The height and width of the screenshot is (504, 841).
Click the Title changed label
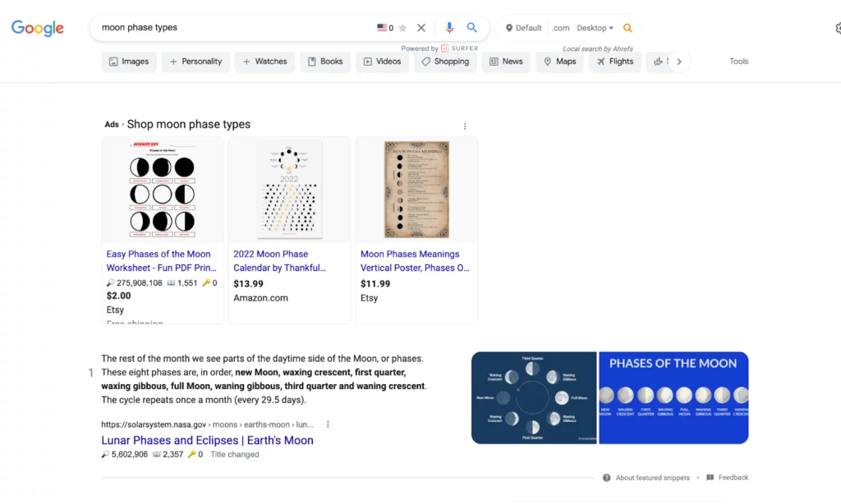[234, 455]
